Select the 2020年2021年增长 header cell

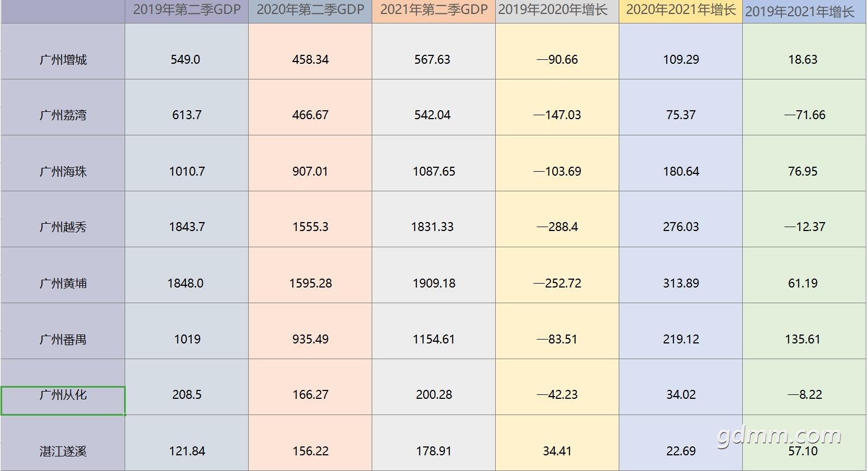[x=681, y=11]
